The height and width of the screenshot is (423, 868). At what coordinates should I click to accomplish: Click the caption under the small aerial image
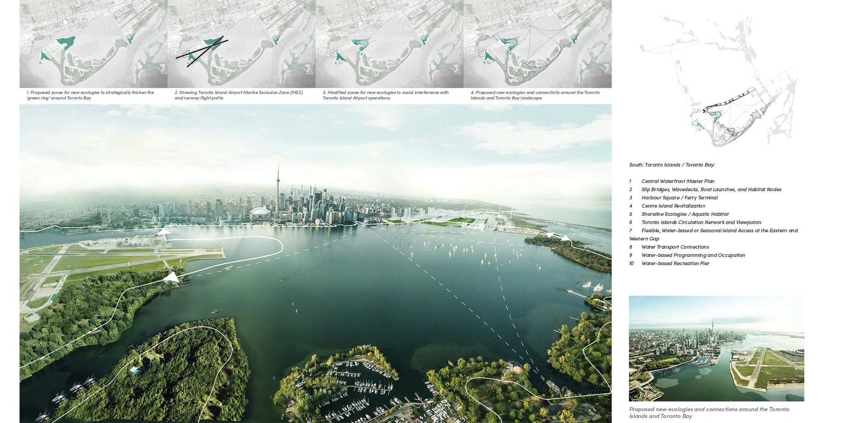tap(709, 413)
